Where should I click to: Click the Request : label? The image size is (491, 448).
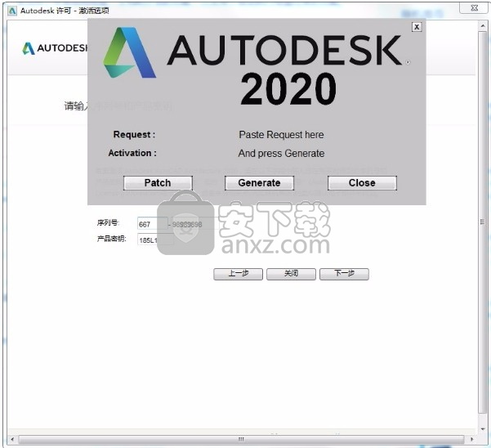134,134
